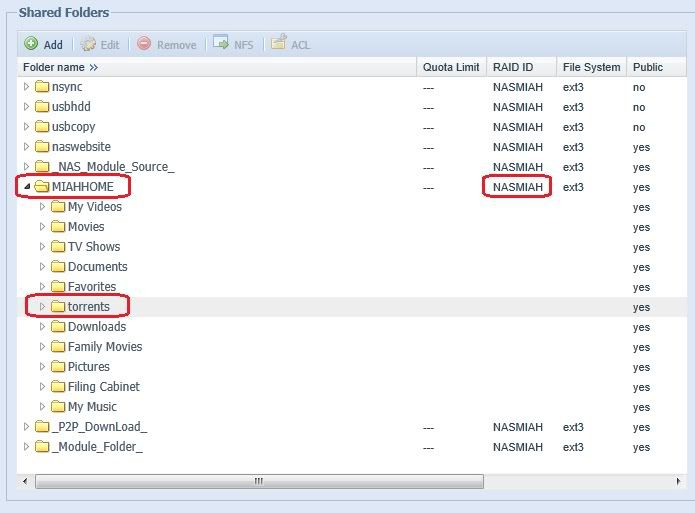Click "no" in the usbcopy row
The image size is (695, 513).
(639, 127)
